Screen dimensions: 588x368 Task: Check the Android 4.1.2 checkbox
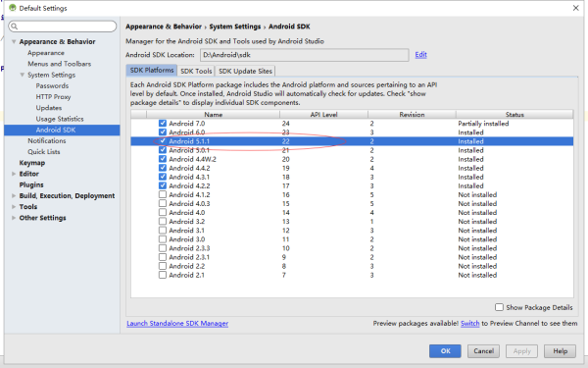pos(163,194)
